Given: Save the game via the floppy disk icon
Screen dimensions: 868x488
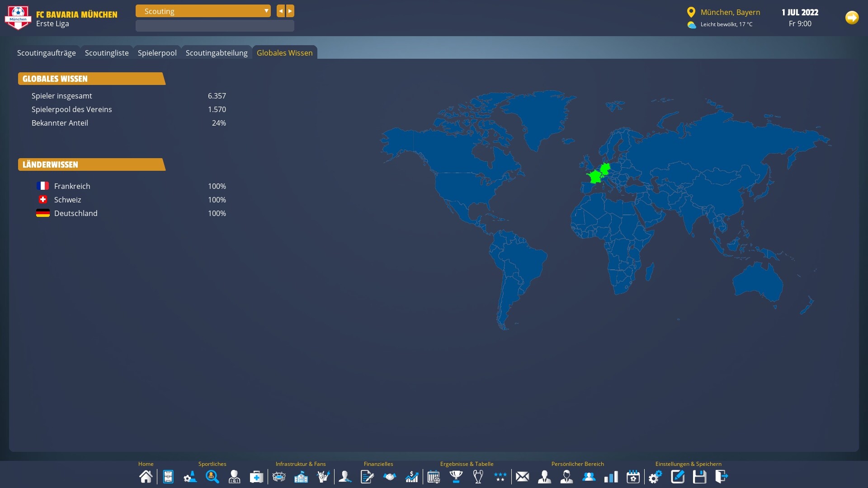Looking at the screenshot, I should click(699, 477).
